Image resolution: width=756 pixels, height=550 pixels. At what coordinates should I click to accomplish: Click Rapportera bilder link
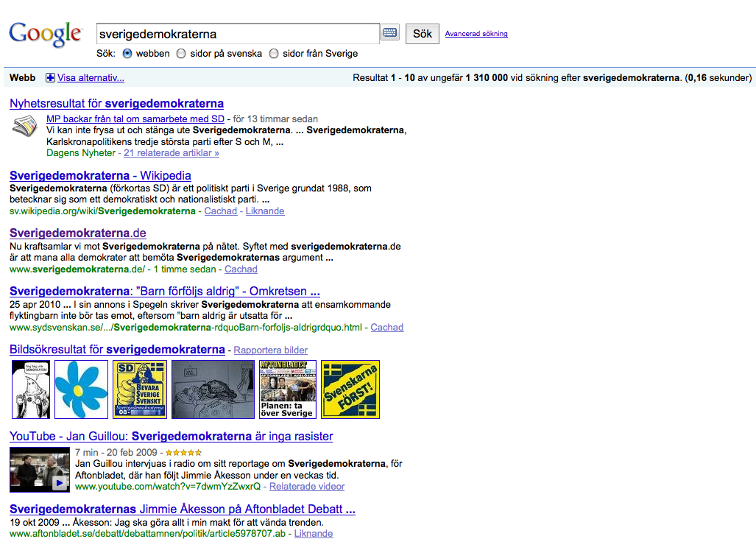[271, 350]
